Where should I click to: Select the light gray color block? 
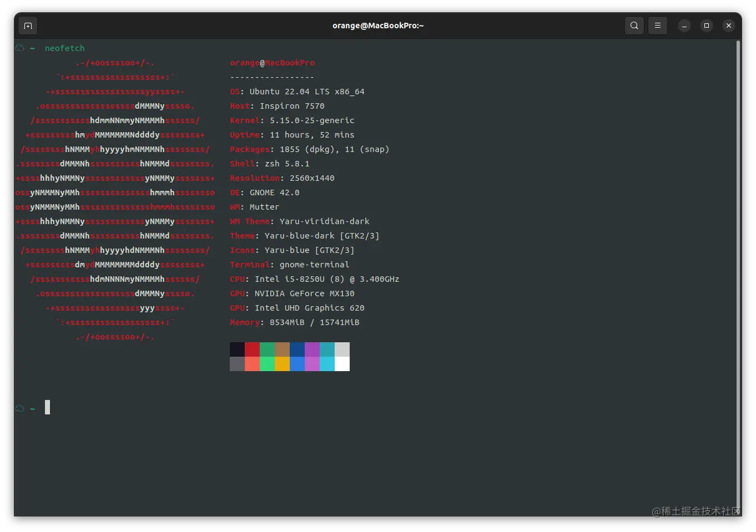pyautogui.click(x=342, y=349)
